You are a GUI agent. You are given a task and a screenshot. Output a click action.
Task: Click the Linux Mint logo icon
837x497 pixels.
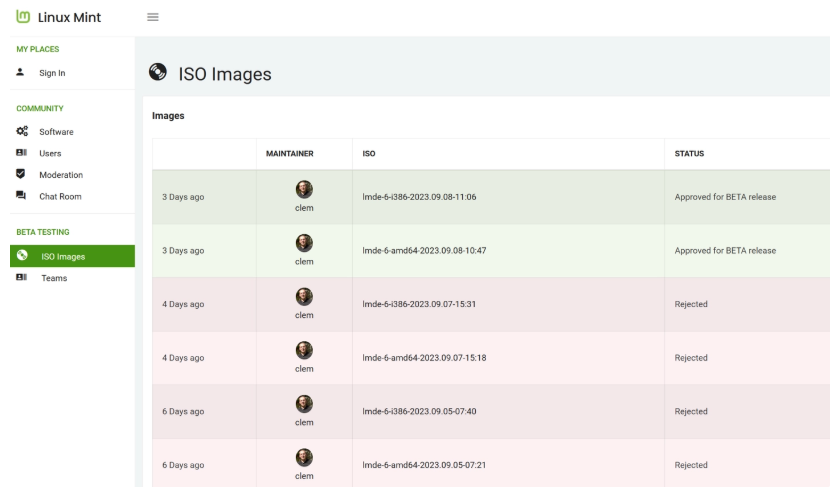click(x=23, y=17)
